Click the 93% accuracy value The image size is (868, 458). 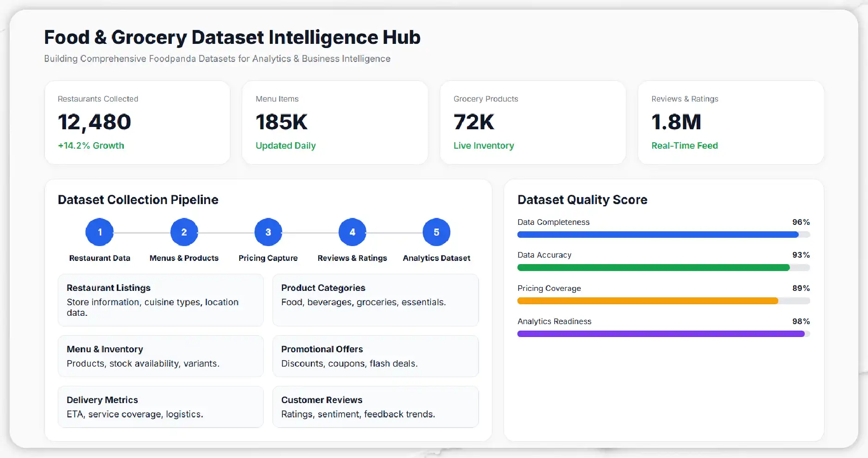point(801,255)
